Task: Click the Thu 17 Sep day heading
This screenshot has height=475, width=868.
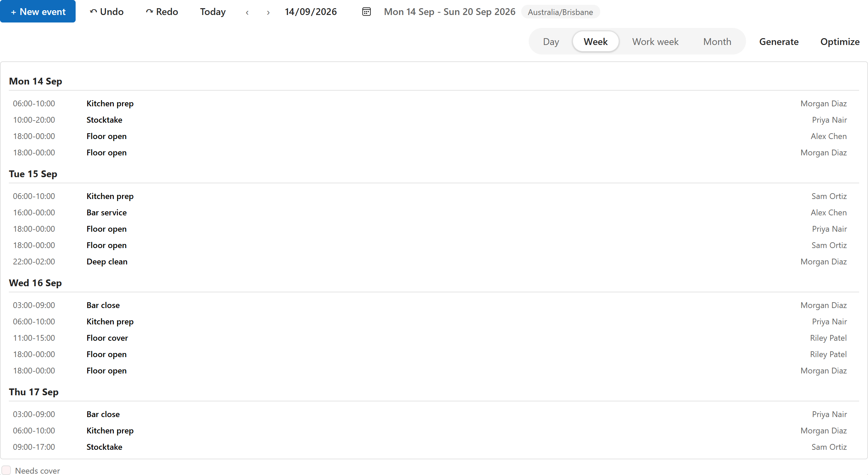Action: coord(34,392)
